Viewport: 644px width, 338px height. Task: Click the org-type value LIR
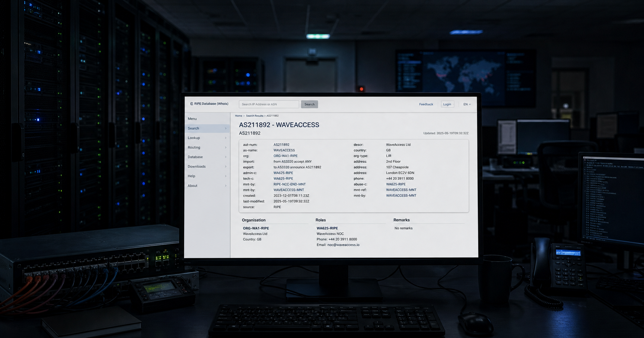pyautogui.click(x=389, y=156)
